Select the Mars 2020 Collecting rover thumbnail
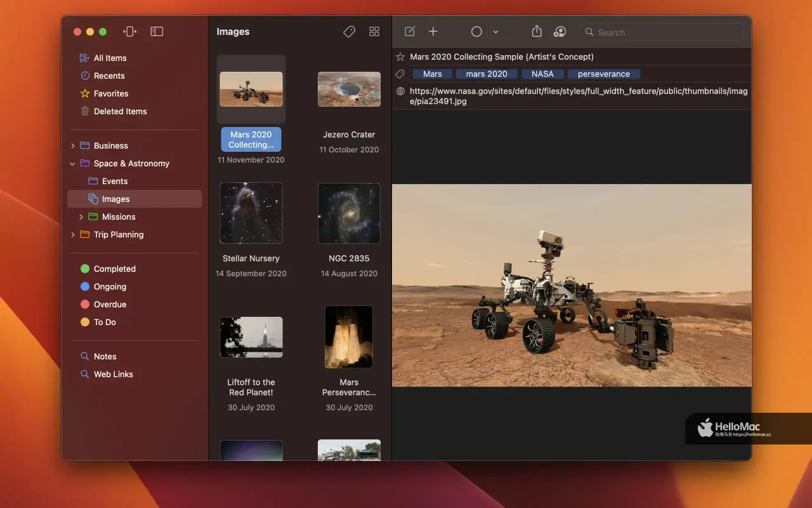The height and width of the screenshot is (508, 812). 251,89
